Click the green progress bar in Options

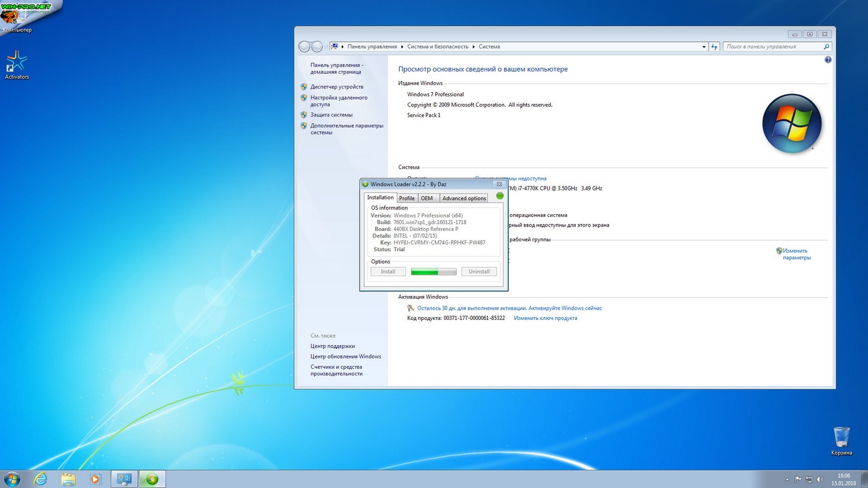tap(433, 272)
